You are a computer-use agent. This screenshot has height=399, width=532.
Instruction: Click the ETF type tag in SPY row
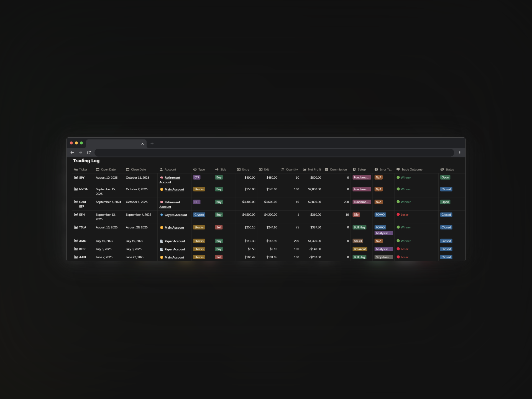(197, 177)
